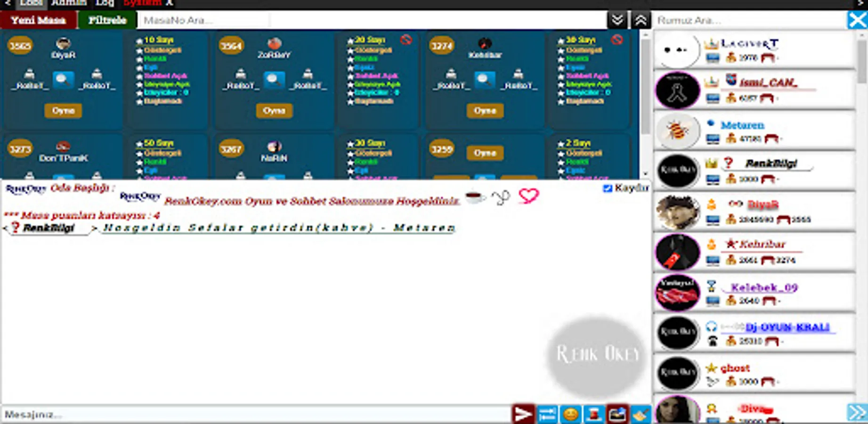Expand table list with double-up chevron
The width and height of the screenshot is (868, 424).
pyautogui.click(x=641, y=20)
